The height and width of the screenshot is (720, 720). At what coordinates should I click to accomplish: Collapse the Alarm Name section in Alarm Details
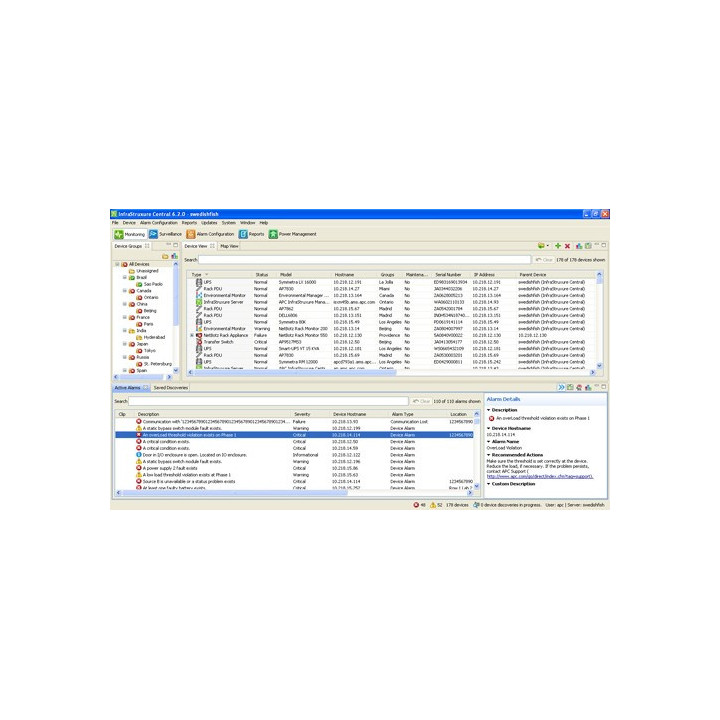click(x=489, y=441)
